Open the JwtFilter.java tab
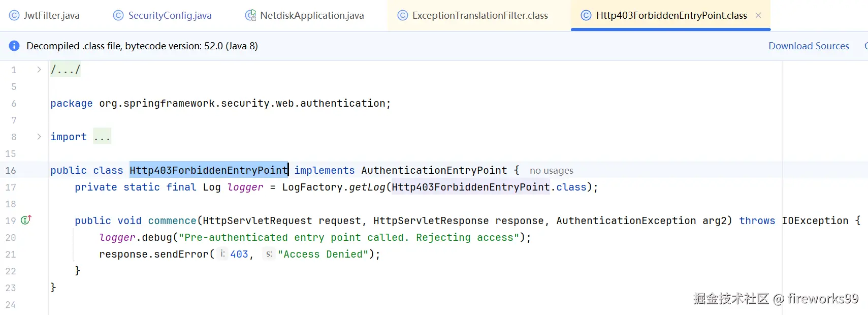Viewport: 868px width, 315px height. (44, 15)
